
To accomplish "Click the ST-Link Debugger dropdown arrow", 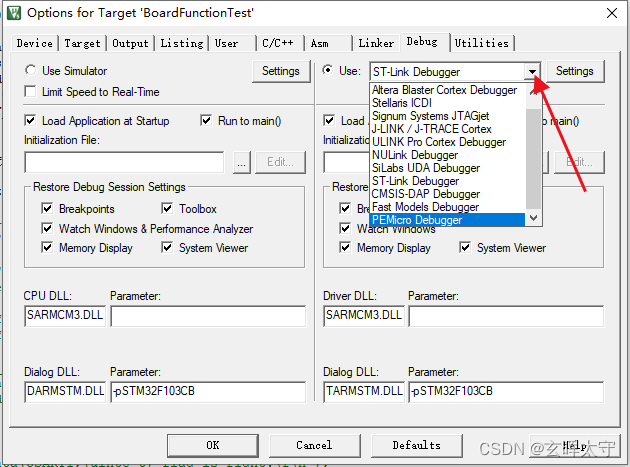I will click(532, 72).
